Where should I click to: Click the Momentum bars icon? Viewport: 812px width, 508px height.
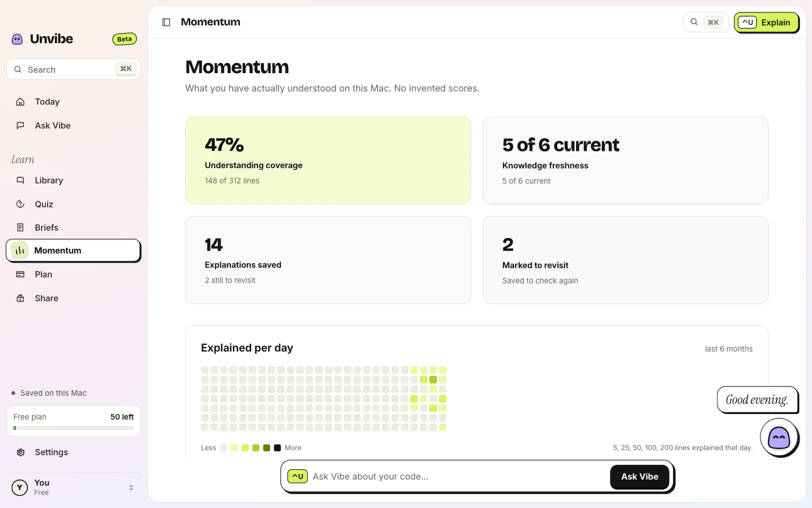20,250
